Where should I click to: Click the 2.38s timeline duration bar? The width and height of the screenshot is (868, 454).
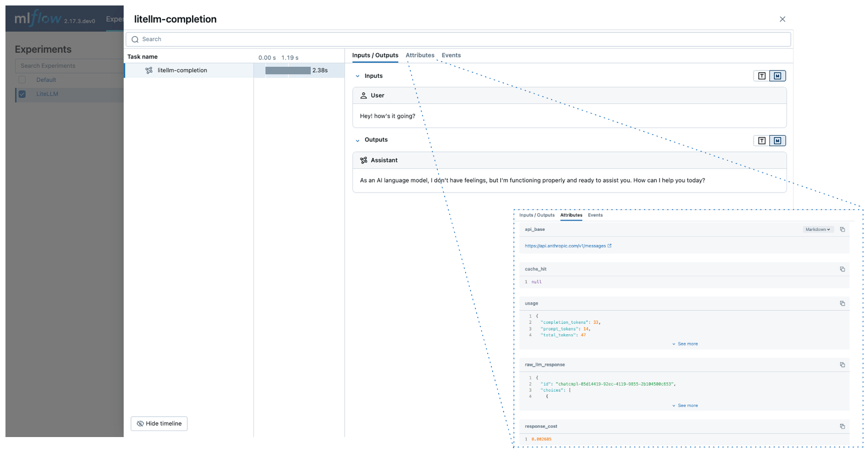click(x=288, y=71)
